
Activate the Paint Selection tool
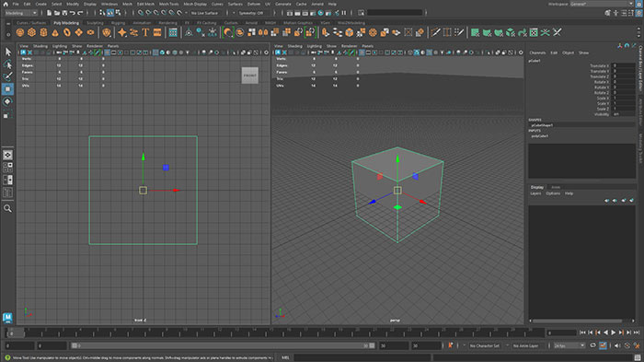pos(7,76)
